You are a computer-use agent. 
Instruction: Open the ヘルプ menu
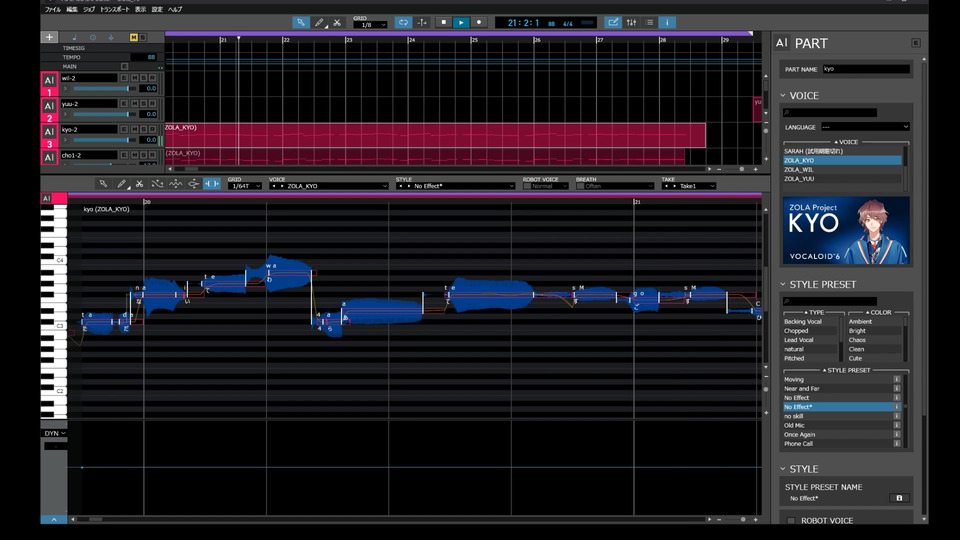(x=174, y=9)
